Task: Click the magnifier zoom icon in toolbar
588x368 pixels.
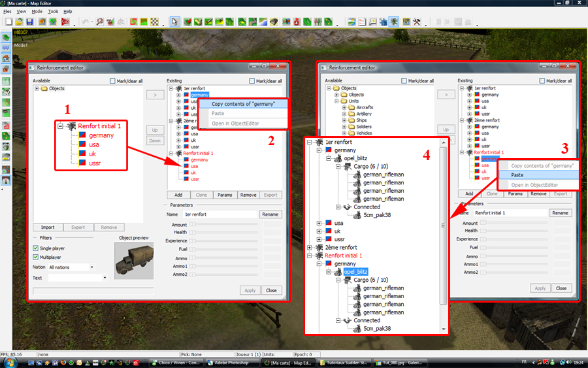Action: coord(99,22)
